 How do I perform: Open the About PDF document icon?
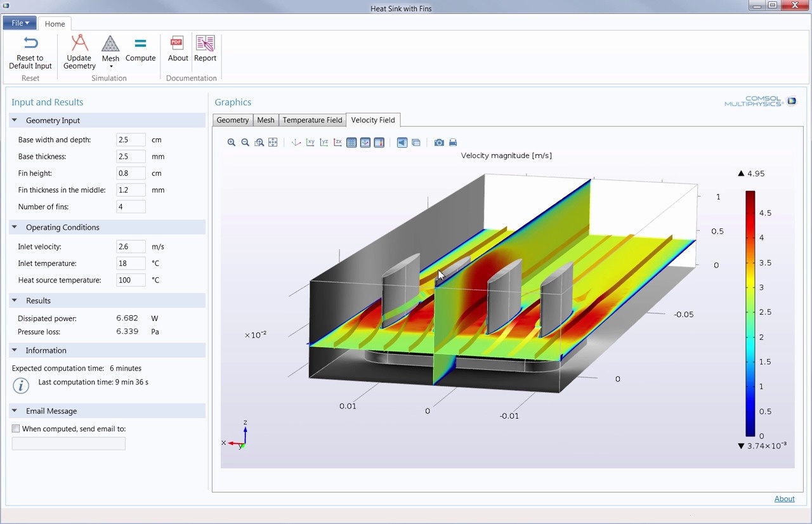177,43
